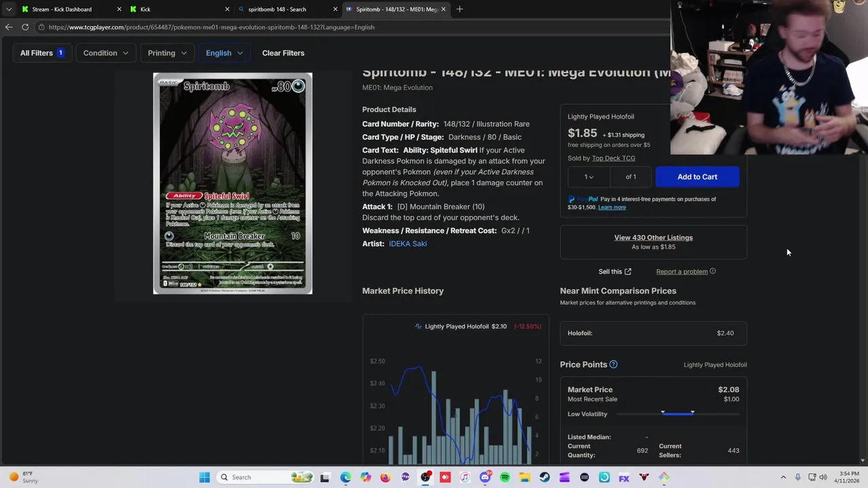Click the tcgplayer.com URL address bar
Viewport: 868px width, 488px height.
coord(353,27)
